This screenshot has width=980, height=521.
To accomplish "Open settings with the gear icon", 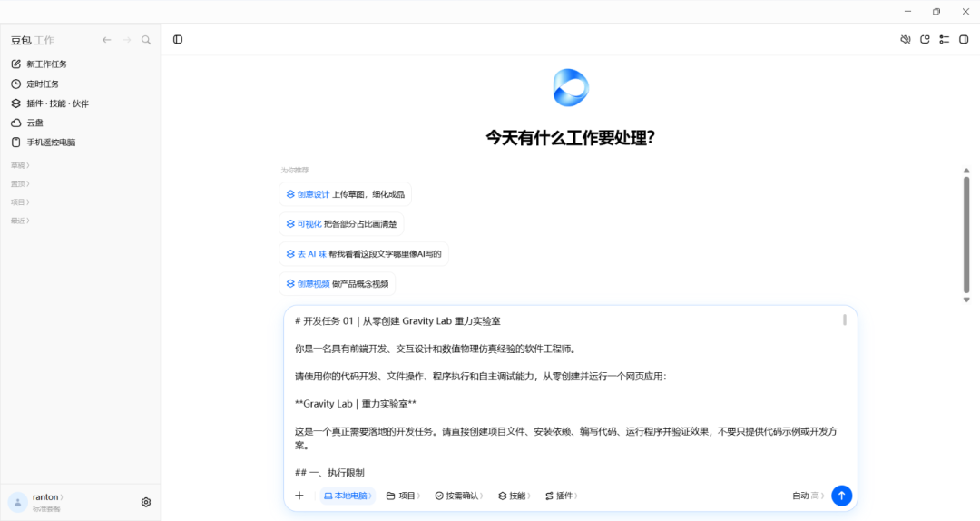I will pyautogui.click(x=145, y=502).
